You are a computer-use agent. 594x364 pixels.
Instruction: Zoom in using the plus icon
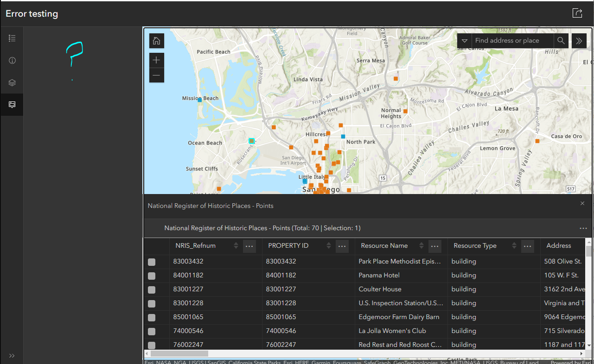156,60
